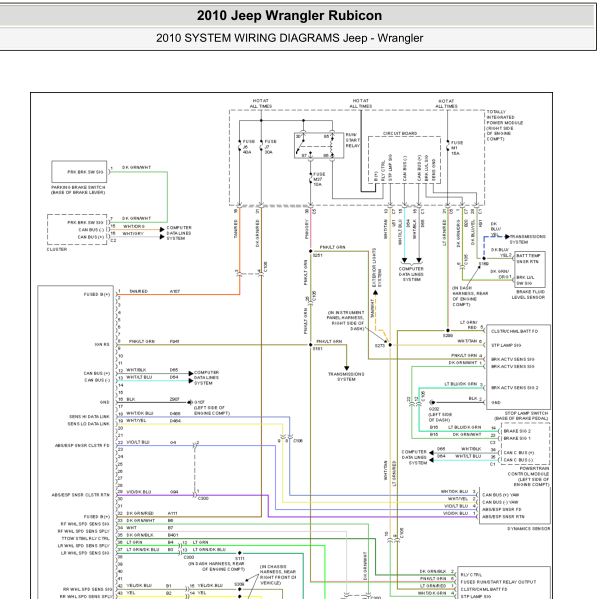
Task: Select the 'S289' splice label
Action: pyautogui.click(x=448, y=335)
